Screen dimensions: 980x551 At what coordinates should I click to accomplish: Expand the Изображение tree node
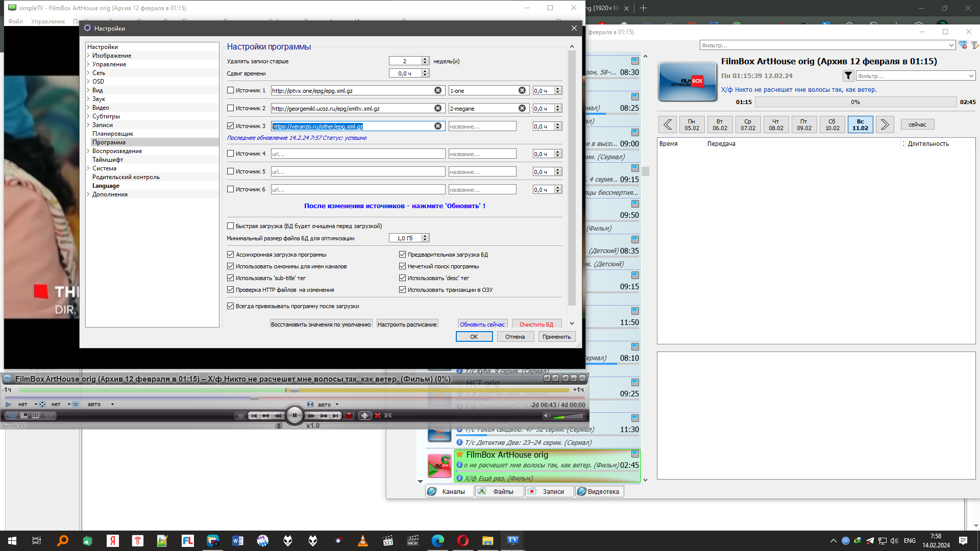88,56
